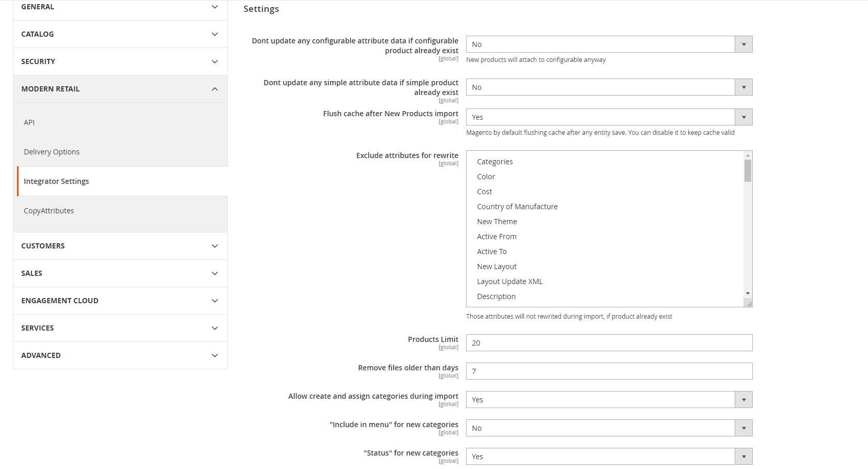Select New Layout attribute option
Viewport: 868px width, 469px height.
pyautogui.click(x=605, y=267)
